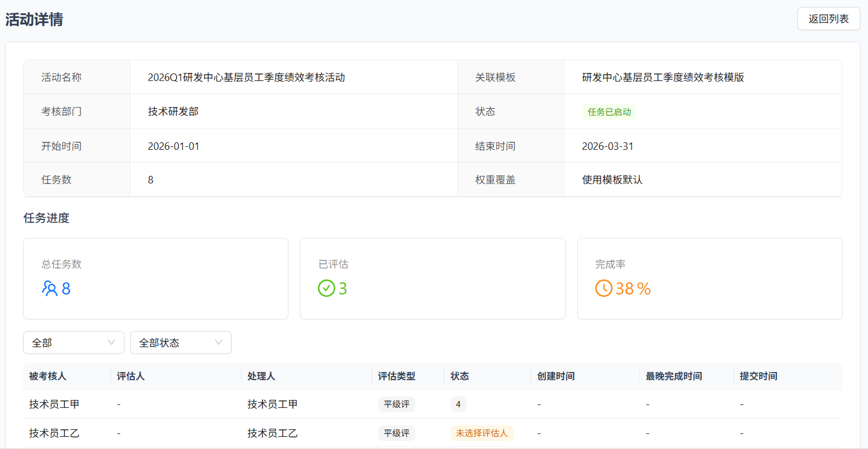Click the 开始时间 label cell
This screenshot has width=868, height=449.
tap(76, 146)
